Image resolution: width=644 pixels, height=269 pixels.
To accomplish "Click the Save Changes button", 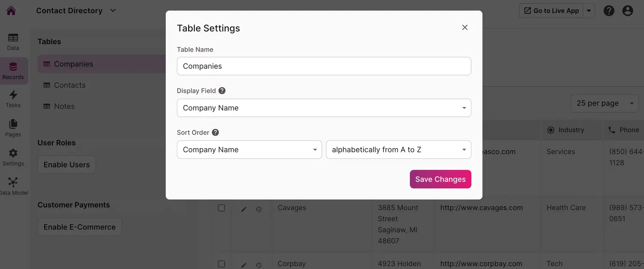I will click(x=440, y=179).
